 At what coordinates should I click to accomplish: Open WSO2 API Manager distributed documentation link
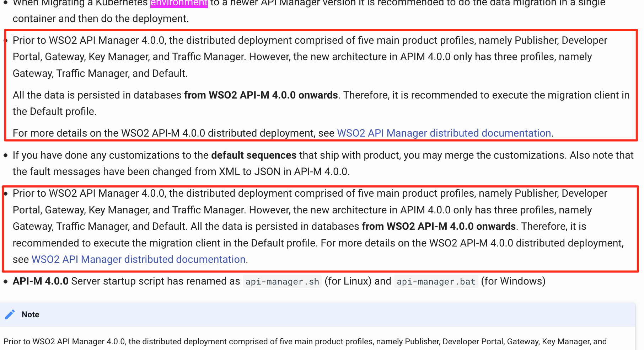tap(443, 133)
